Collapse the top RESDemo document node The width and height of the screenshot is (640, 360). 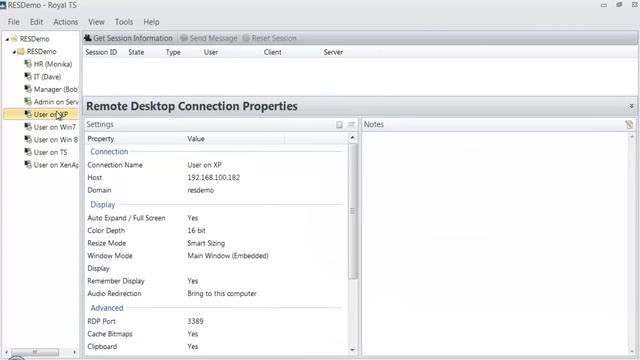7,39
